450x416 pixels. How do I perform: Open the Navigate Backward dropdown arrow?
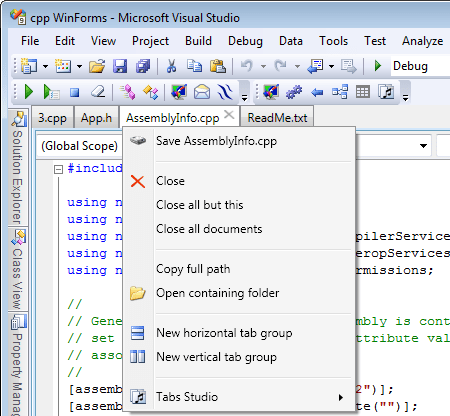click(x=331, y=66)
